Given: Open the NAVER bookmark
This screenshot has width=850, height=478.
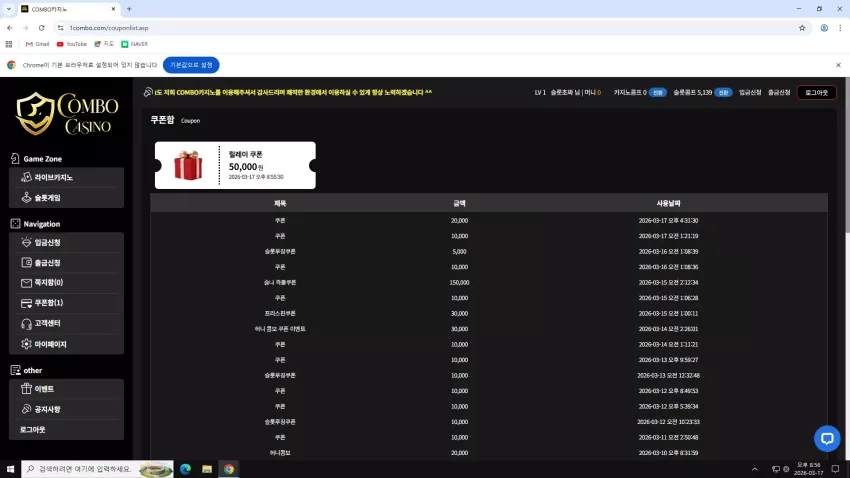Looking at the screenshot, I should pos(134,44).
